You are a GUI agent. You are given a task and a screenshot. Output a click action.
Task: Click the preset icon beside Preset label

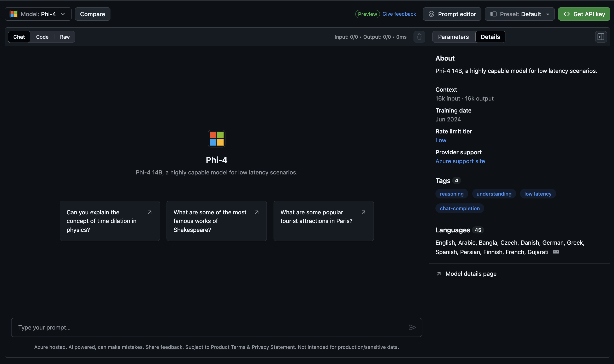click(493, 14)
